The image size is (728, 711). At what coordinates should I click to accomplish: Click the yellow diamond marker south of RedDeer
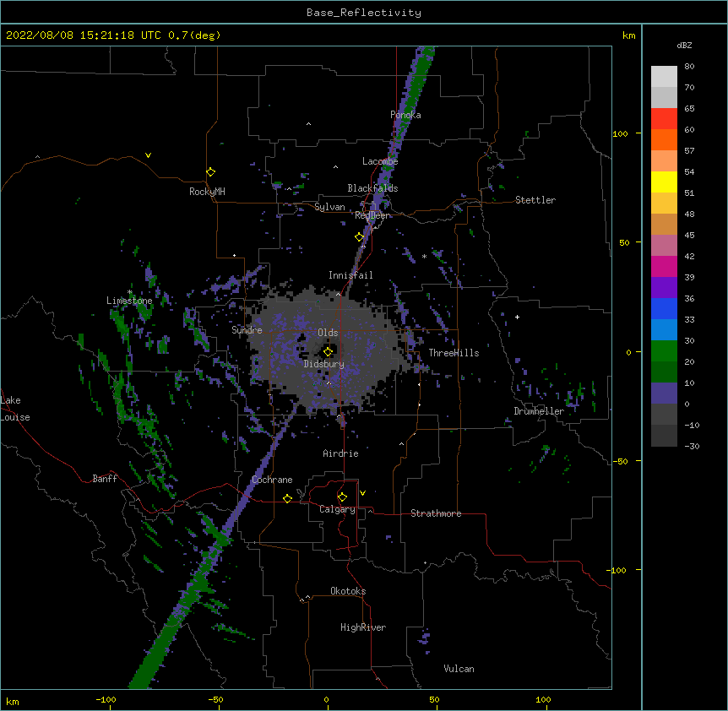359,237
